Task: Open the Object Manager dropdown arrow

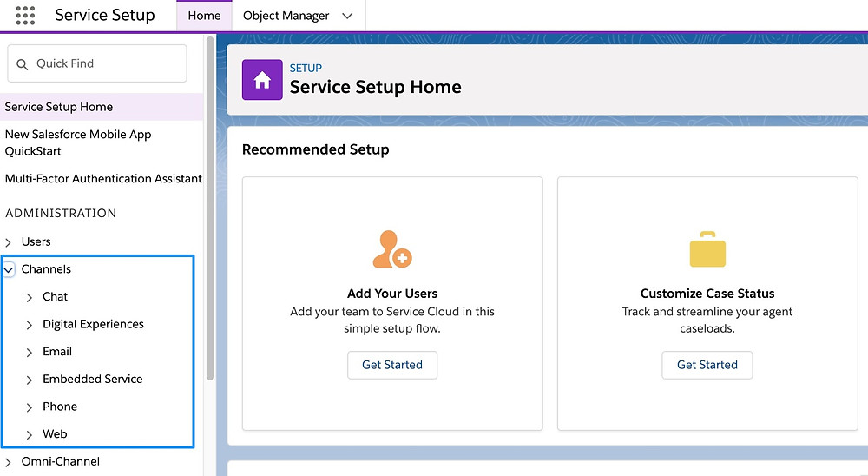Action: click(x=347, y=17)
